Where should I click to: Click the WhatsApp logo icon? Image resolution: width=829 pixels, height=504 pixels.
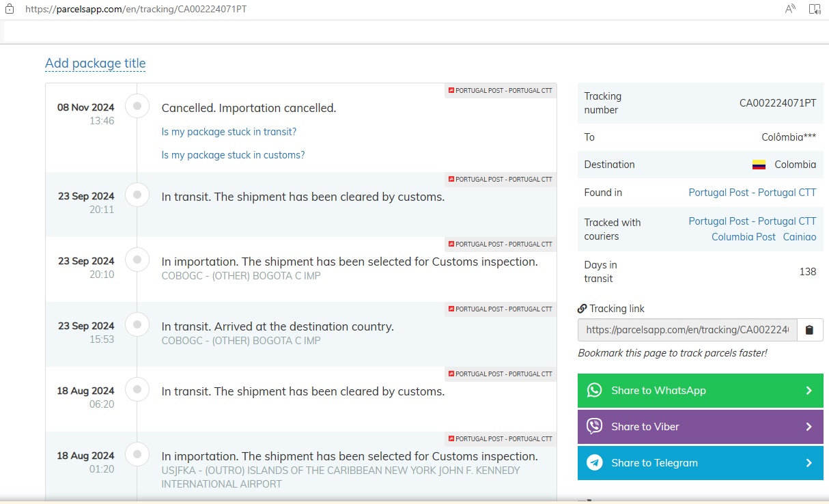coord(595,390)
